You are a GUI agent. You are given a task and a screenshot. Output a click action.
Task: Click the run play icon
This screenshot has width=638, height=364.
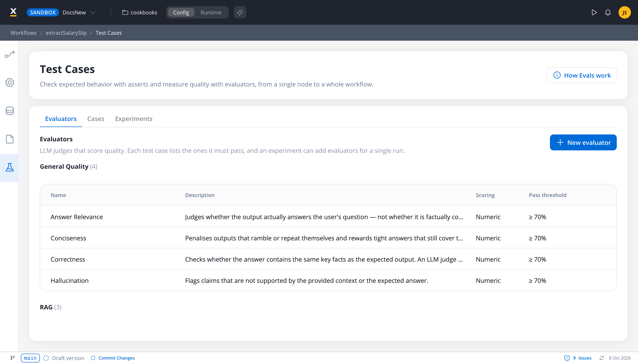(x=594, y=12)
